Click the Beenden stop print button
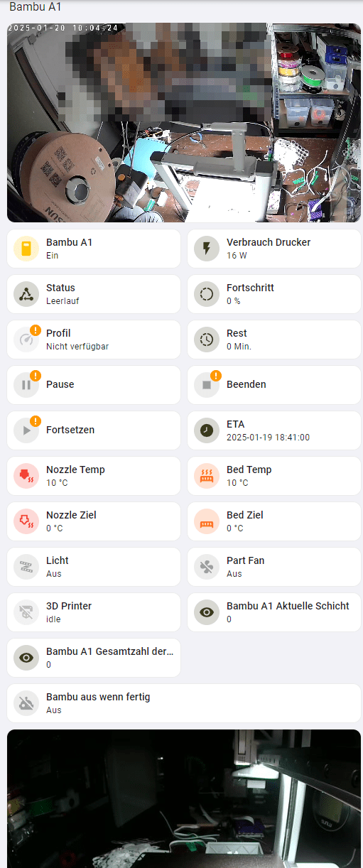This screenshot has width=363, height=868. (274, 385)
